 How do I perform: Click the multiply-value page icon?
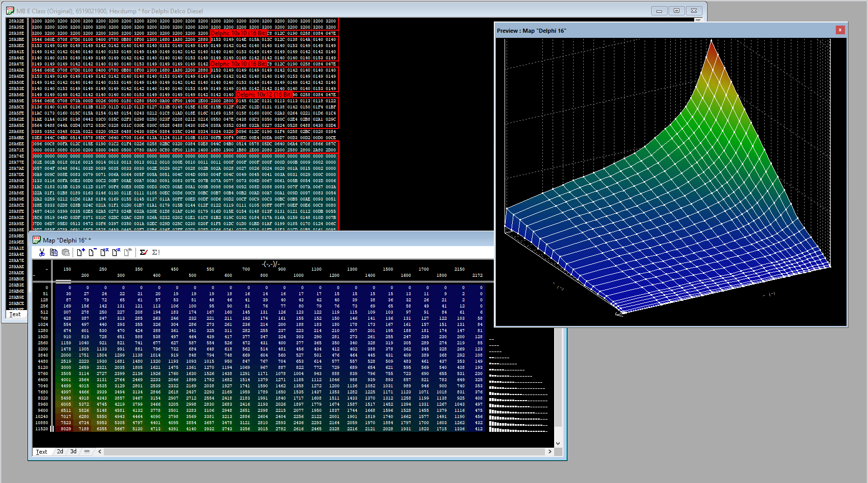pyautogui.click(x=116, y=252)
